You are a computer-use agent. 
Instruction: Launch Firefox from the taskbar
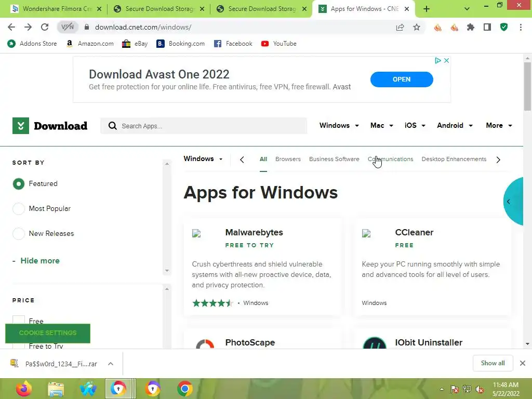(x=23, y=389)
